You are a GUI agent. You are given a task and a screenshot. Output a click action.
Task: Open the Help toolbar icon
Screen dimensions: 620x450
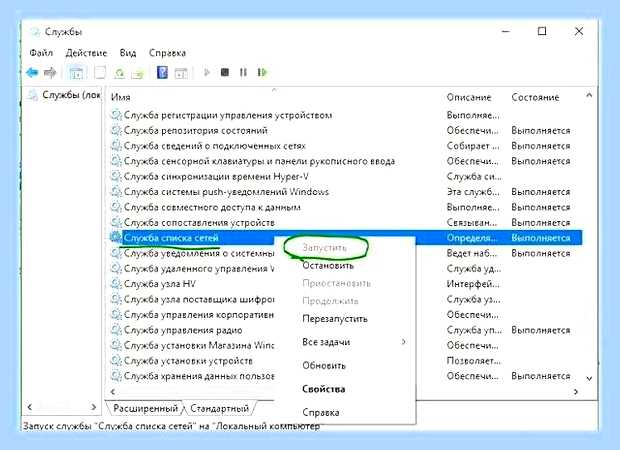point(163,72)
